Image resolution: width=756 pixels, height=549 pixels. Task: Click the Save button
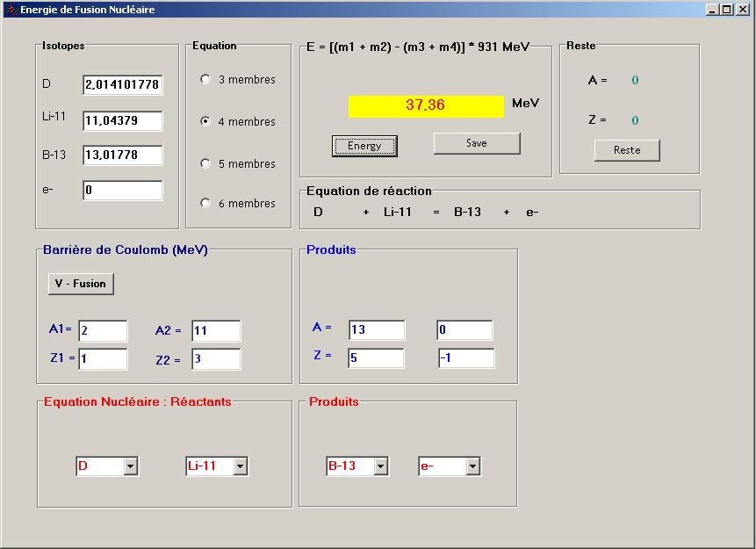pos(477,143)
